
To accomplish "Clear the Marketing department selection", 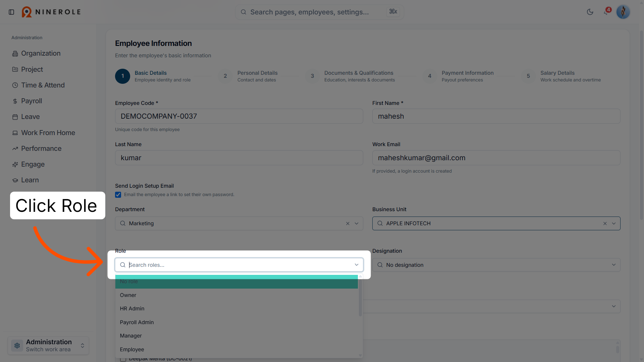I will coord(348,224).
